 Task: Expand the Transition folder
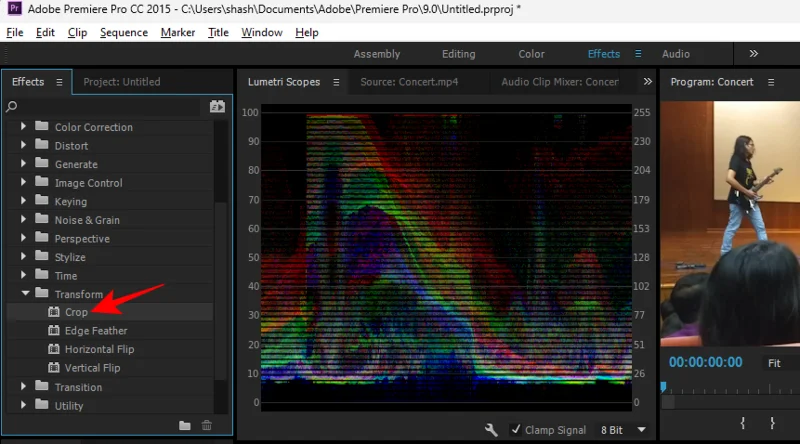[x=25, y=387]
